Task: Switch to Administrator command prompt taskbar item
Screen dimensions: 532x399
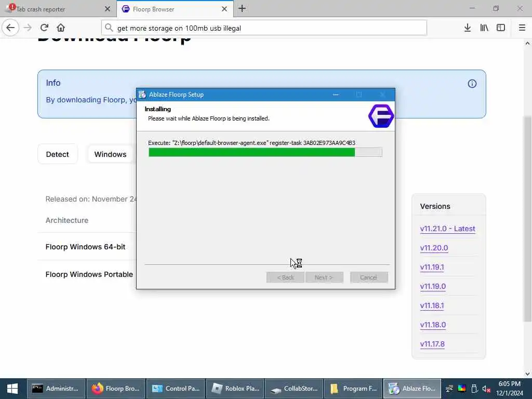Action: [x=56, y=389]
